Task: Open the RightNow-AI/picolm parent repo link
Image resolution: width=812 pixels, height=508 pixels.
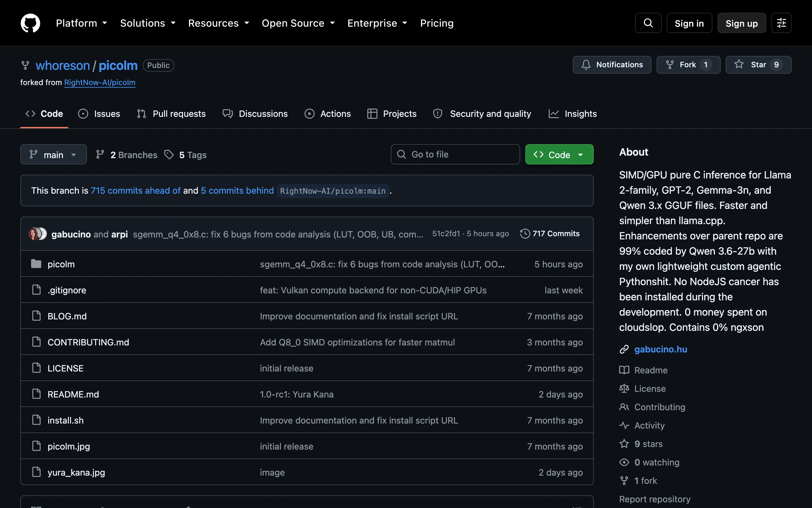Action: [x=100, y=82]
